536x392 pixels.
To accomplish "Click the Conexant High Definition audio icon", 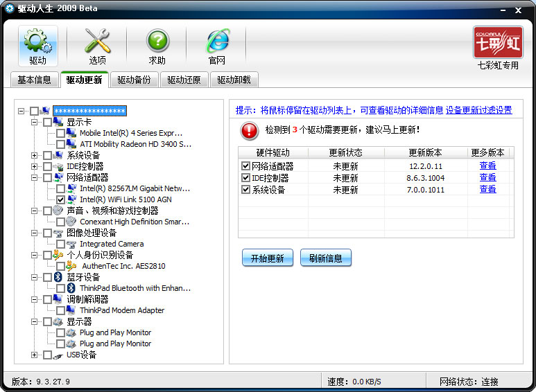I will (x=71, y=222).
